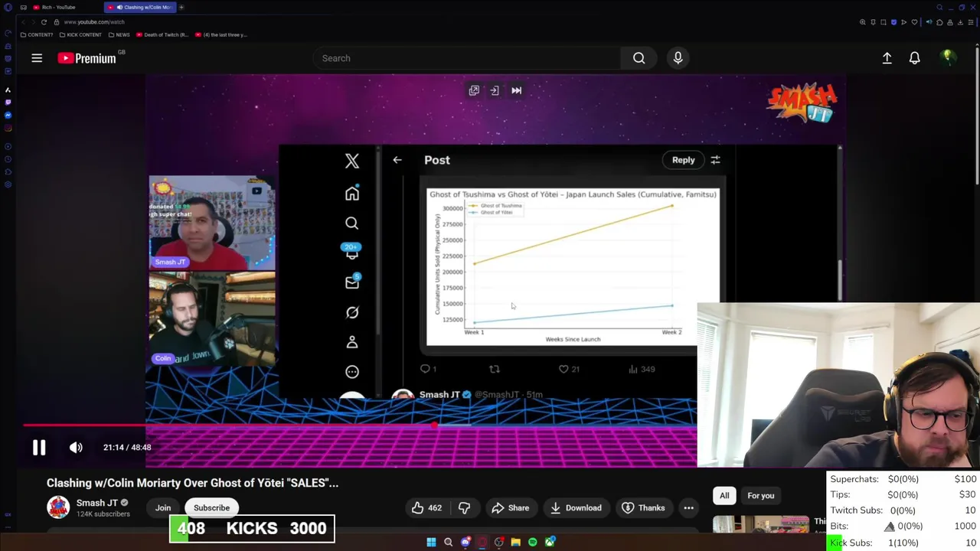Open the YouTube guide hamburger menu

tap(37, 58)
